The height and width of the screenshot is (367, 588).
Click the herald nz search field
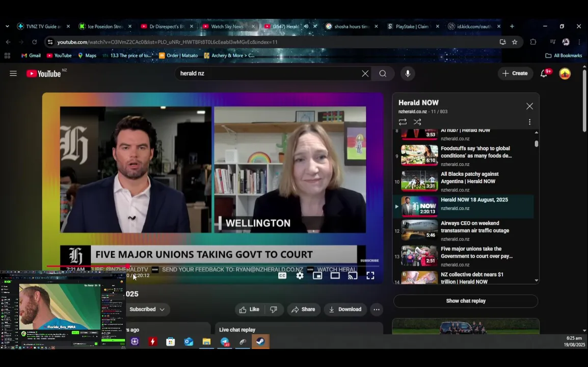268,73
